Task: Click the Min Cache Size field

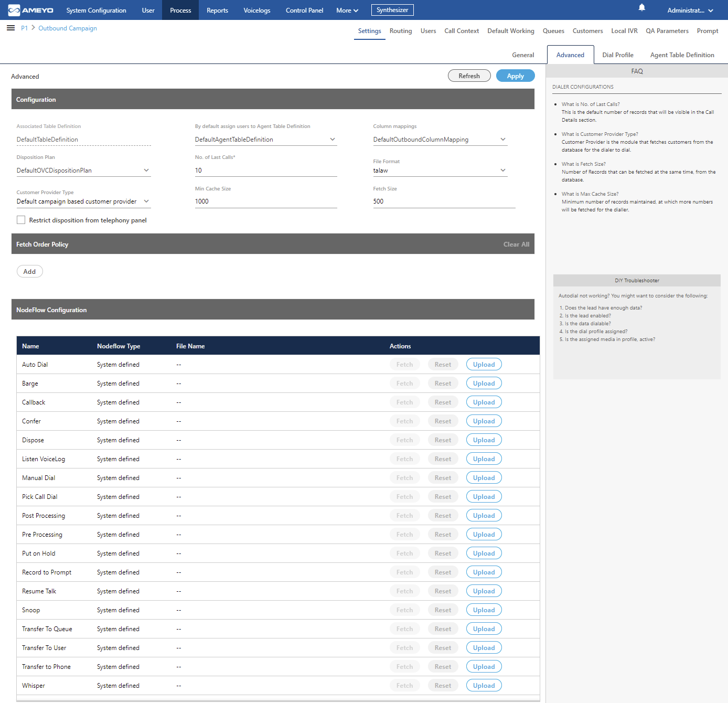Action: pyautogui.click(x=266, y=201)
